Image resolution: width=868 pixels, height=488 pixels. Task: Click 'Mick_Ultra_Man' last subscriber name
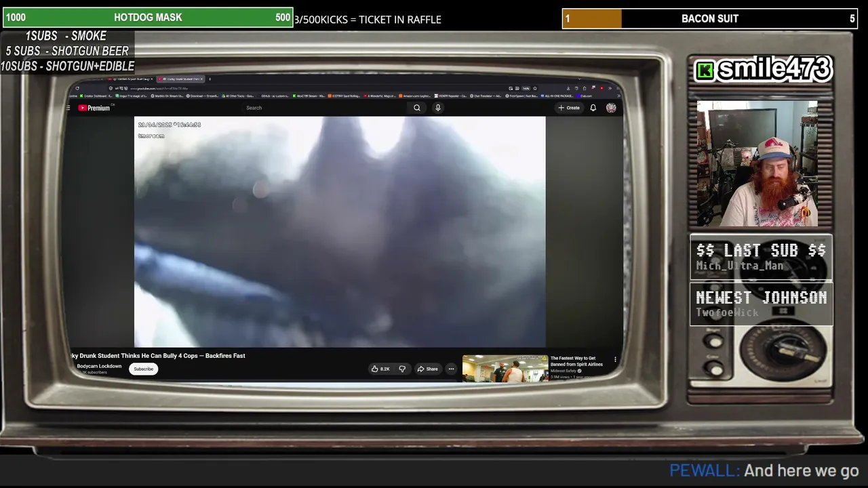[x=739, y=266]
